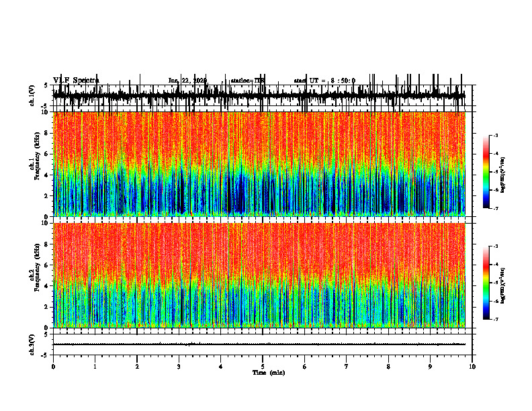Click ch.1 frequency axis "6" tick label
Screen dimensions: 532x411
[x=47, y=154]
